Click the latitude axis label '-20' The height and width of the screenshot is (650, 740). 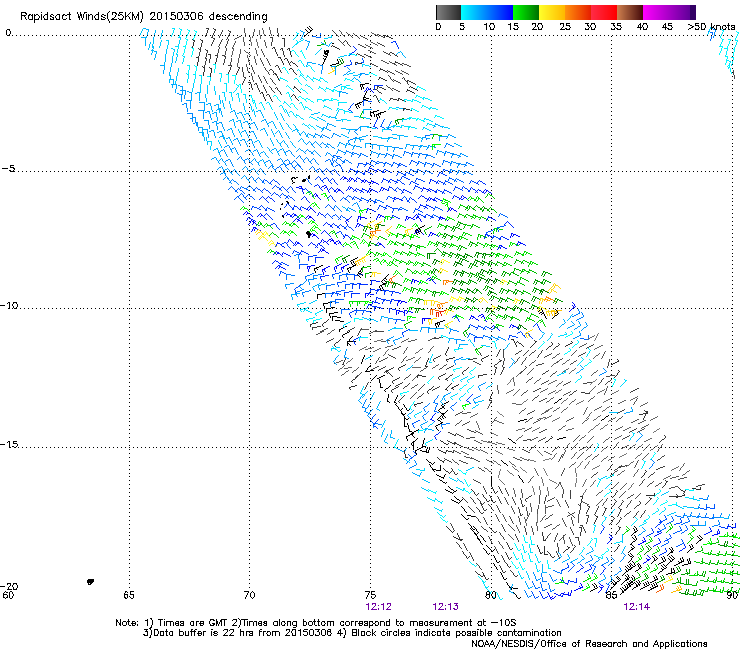pyautogui.click(x=9, y=586)
